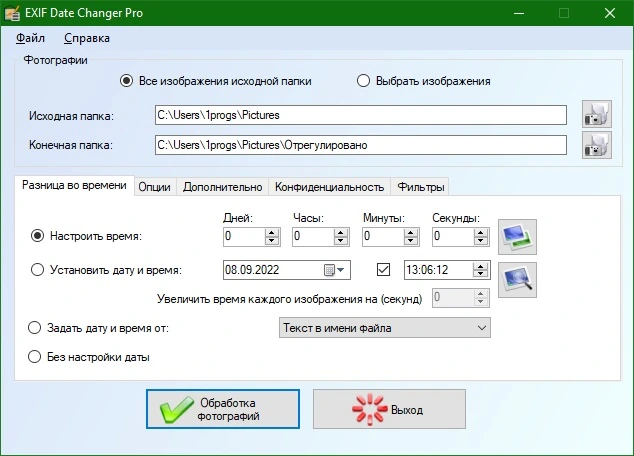The width and height of the screenshot is (634, 456).
Task: Decrease the 13:06:12 time with down arrow
Action: click(x=480, y=274)
